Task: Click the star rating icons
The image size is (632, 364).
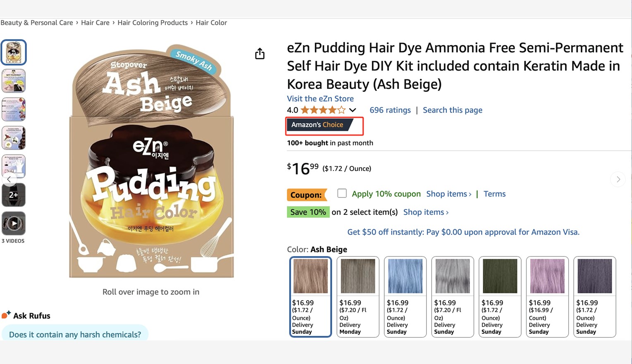Action: pyautogui.click(x=323, y=110)
